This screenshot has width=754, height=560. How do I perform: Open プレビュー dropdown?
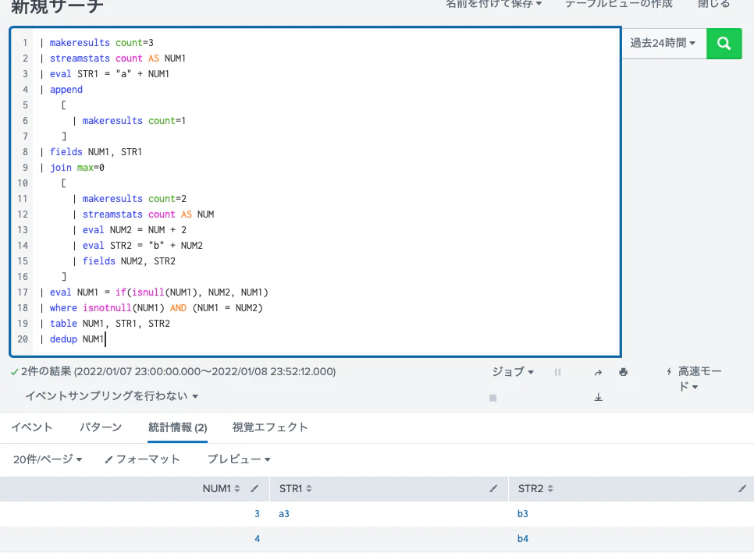239,459
